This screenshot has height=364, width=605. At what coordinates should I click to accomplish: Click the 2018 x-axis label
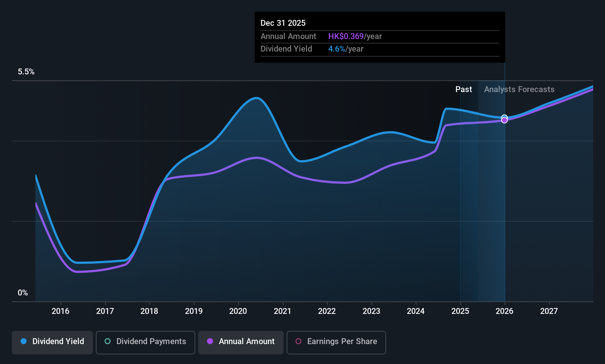click(149, 311)
